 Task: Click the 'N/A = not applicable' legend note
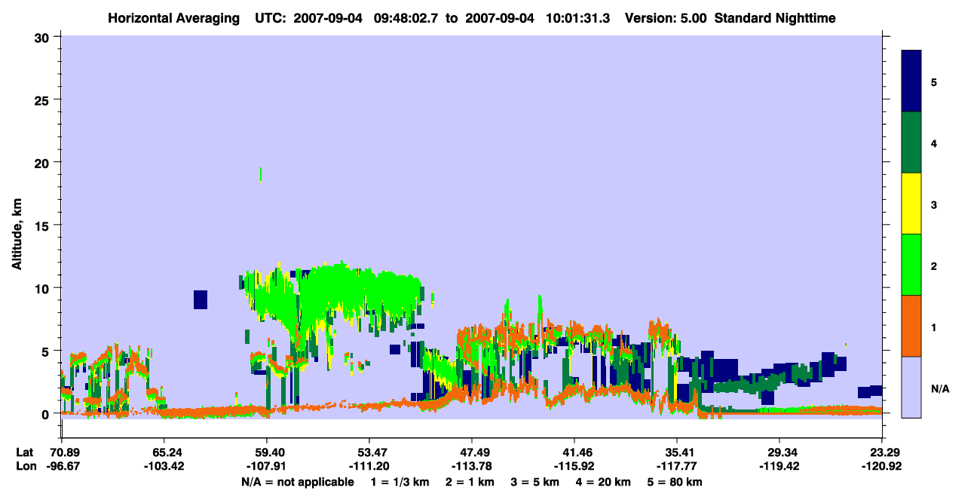[x=297, y=482]
